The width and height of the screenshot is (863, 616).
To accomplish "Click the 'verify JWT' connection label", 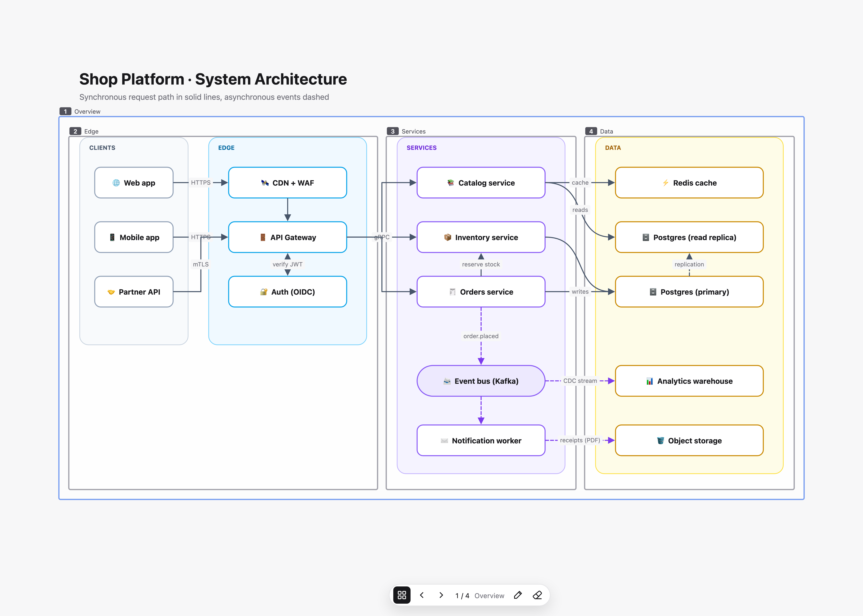I will [288, 264].
